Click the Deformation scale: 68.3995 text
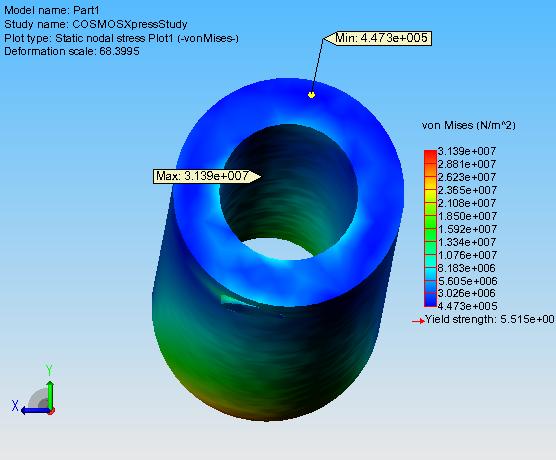This screenshot has height=460, width=556. click(72, 51)
